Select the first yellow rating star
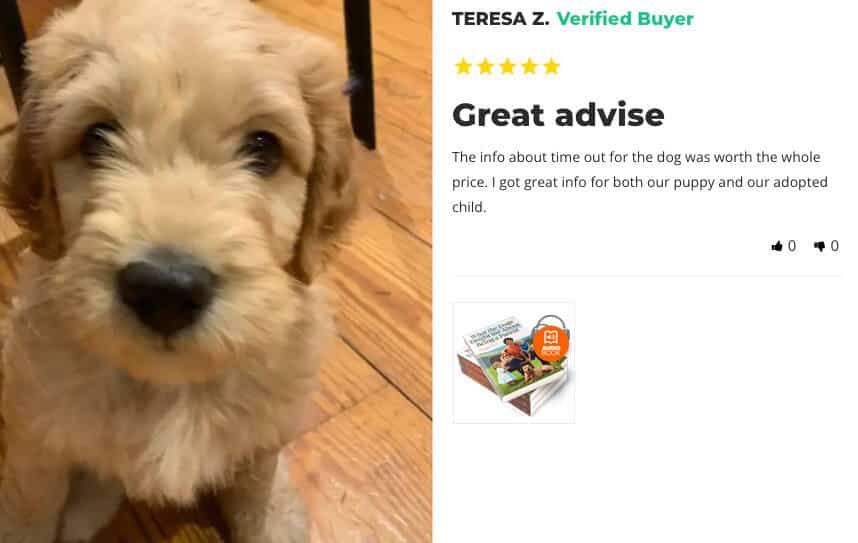This screenshot has width=858, height=543. click(x=463, y=66)
